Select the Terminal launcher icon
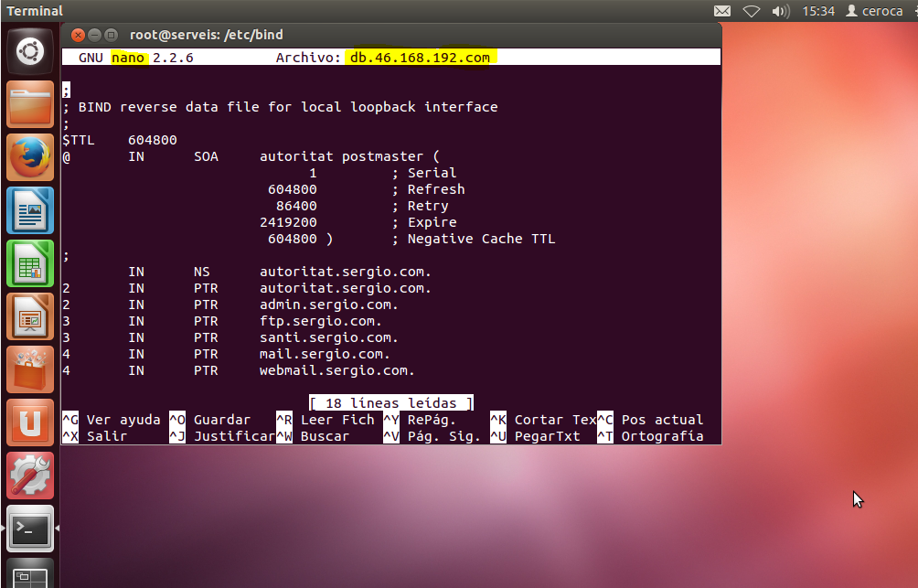This screenshot has width=918, height=588. pyautogui.click(x=30, y=529)
